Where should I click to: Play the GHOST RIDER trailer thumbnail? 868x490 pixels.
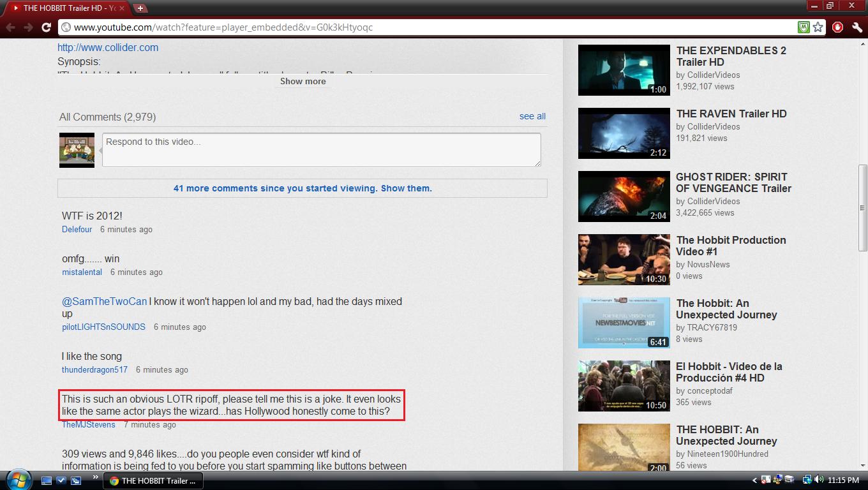(624, 197)
